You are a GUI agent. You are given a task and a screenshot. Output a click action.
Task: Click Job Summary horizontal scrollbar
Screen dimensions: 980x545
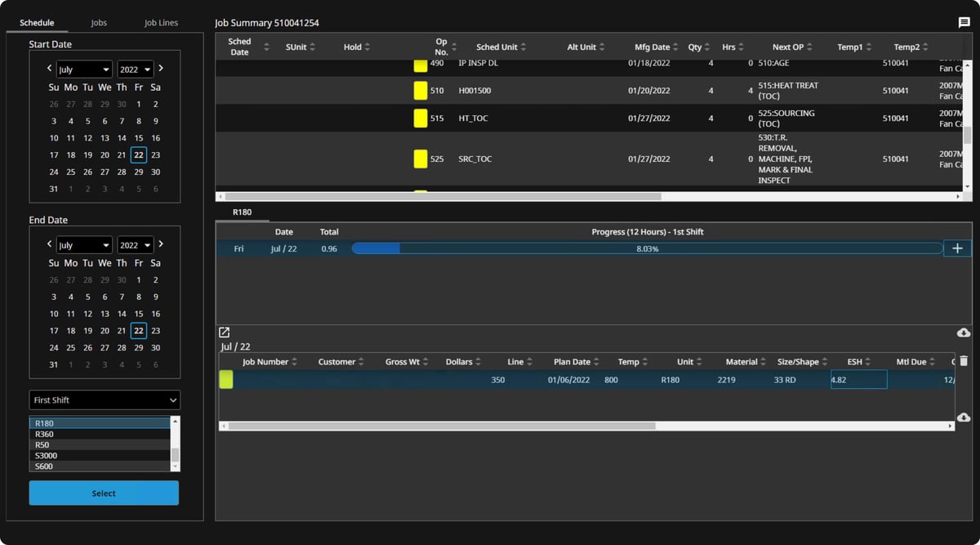pos(443,196)
